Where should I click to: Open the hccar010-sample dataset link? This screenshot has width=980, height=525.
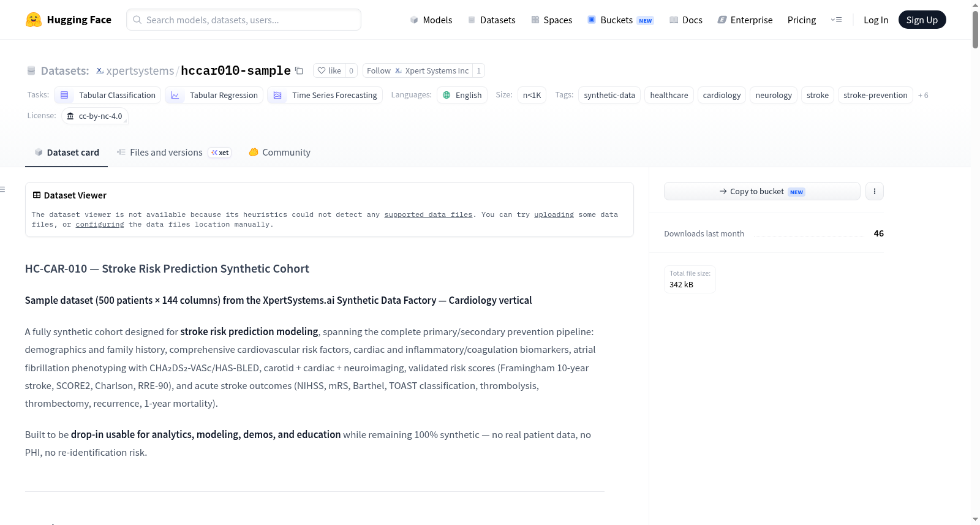pos(236,70)
